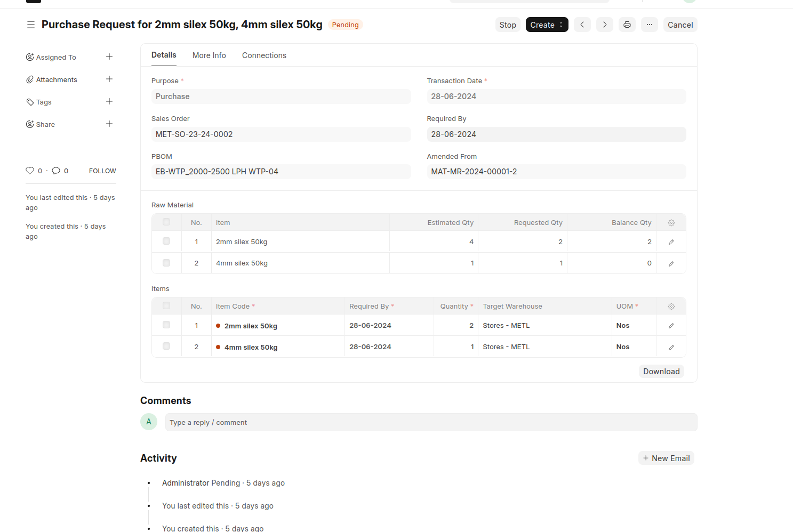Toggle the sidebar hamburger menu icon
The width and height of the screenshot is (793, 532).
31,25
